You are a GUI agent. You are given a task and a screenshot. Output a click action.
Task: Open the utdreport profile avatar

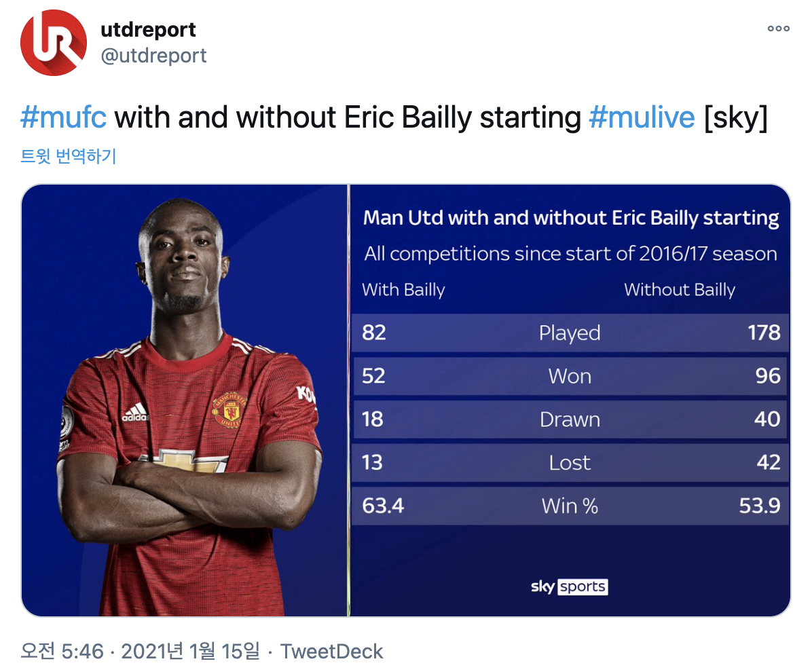click(54, 43)
